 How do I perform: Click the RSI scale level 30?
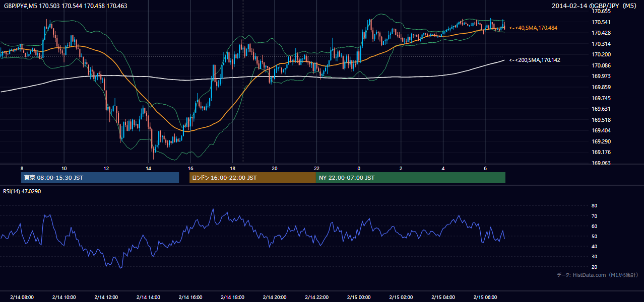pyautogui.click(x=594, y=256)
